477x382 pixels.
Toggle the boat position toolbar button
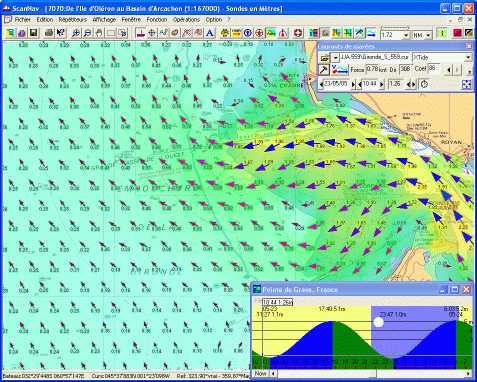click(141, 33)
